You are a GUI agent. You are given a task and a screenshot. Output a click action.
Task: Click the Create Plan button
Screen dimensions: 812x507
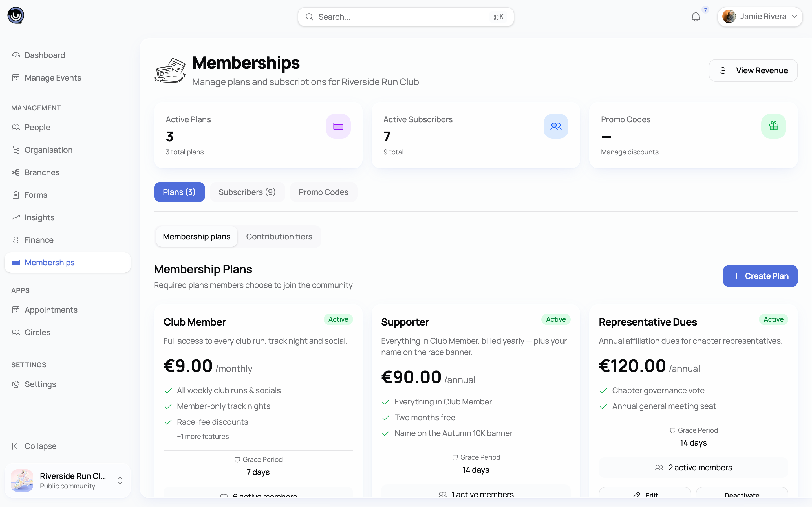click(760, 276)
